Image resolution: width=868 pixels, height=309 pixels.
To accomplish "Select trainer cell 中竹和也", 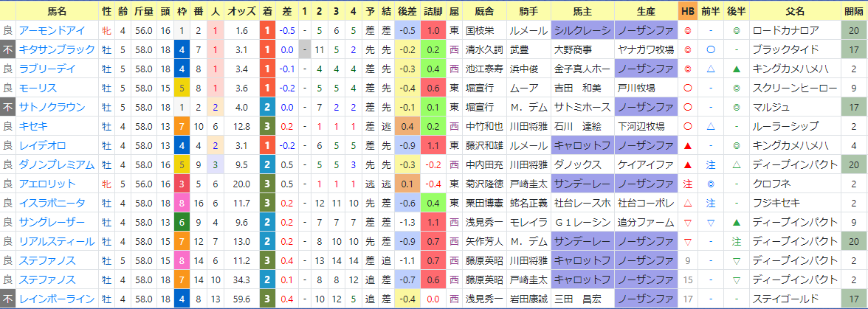I will [484, 126].
